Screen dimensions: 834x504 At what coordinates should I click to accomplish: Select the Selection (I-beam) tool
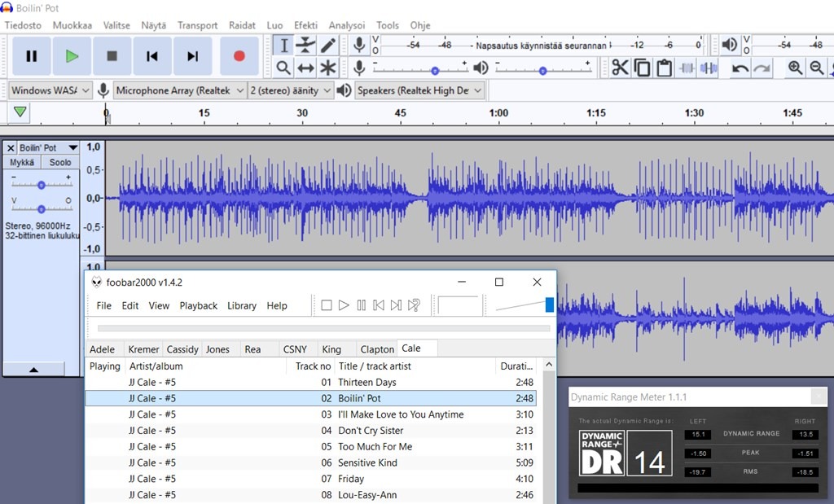tap(283, 46)
